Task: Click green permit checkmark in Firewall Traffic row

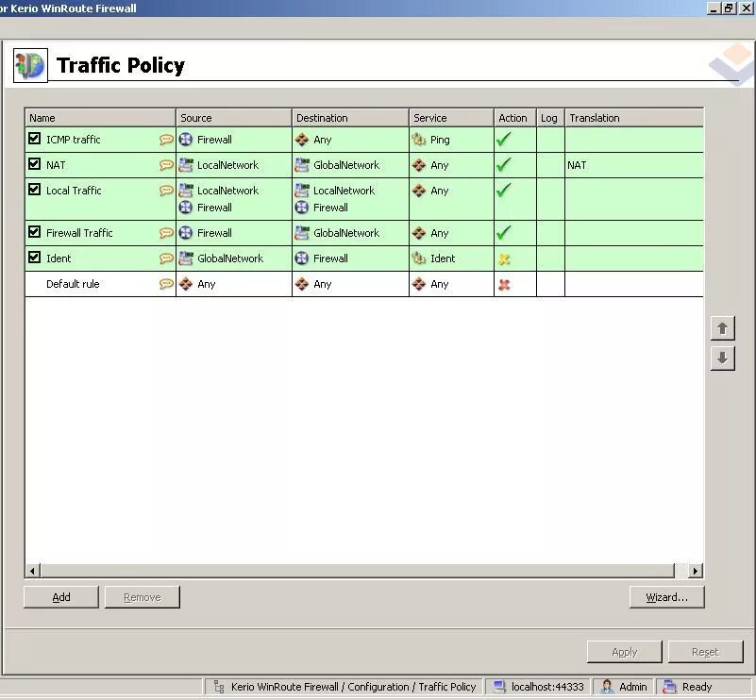Action: coord(503,233)
